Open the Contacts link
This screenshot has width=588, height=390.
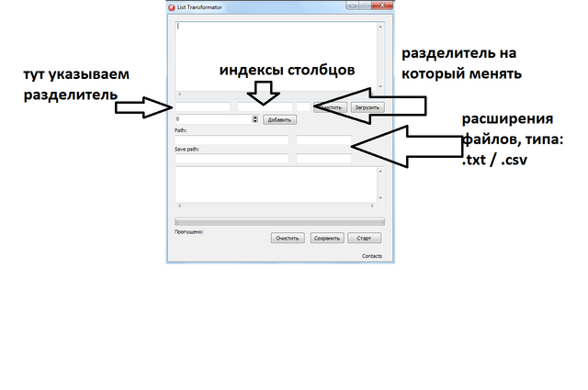[x=372, y=256]
